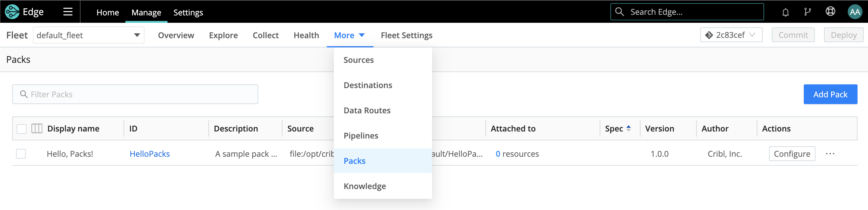Click the 'A sample pack ...' description cell
Screen dimensions: 868x210
[246, 154]
